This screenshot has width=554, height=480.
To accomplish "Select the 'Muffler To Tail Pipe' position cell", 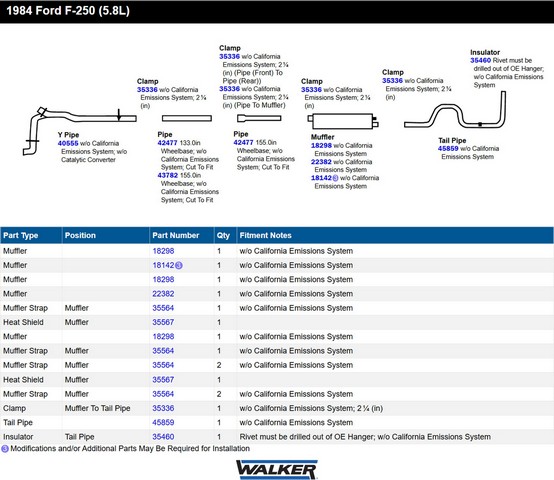I will (x=98, y=408).
